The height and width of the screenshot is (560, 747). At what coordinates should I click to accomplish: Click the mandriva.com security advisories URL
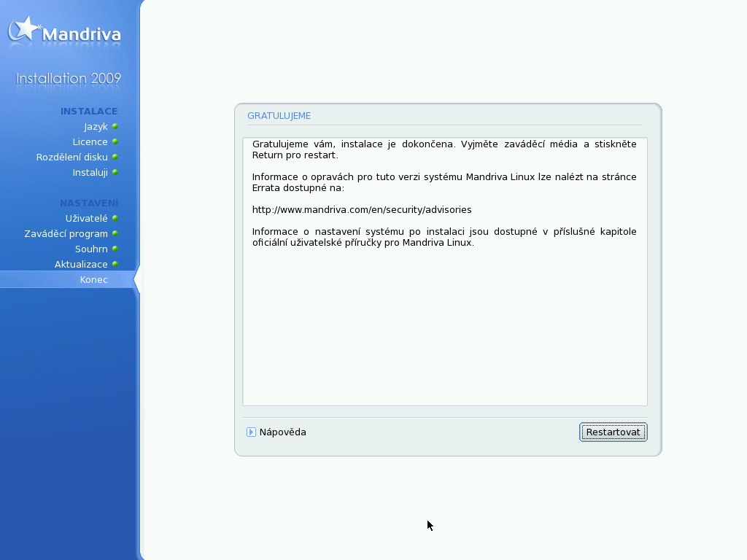(x=362, y=210)
